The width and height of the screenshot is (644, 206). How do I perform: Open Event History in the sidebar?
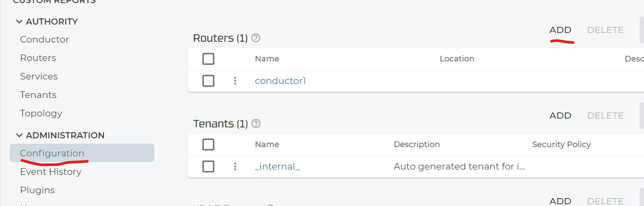[x=51, y=172]
